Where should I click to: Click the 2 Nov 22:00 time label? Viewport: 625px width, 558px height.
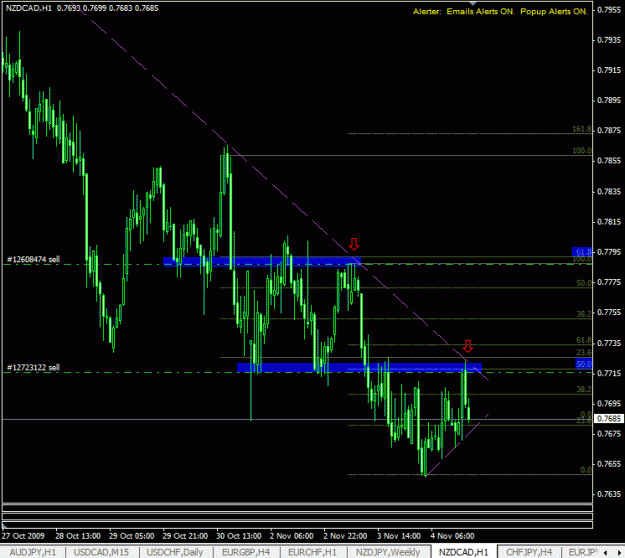[345, 536]
